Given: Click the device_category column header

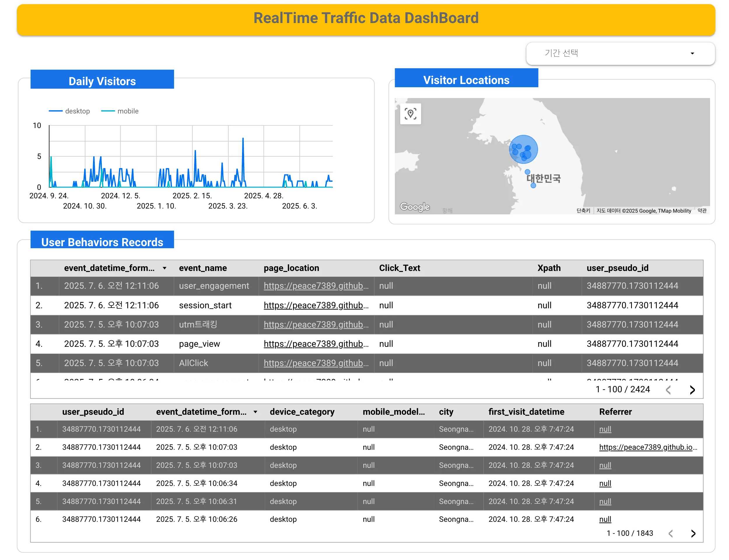Looking at the screenshot, I should [x=302, y=412].
